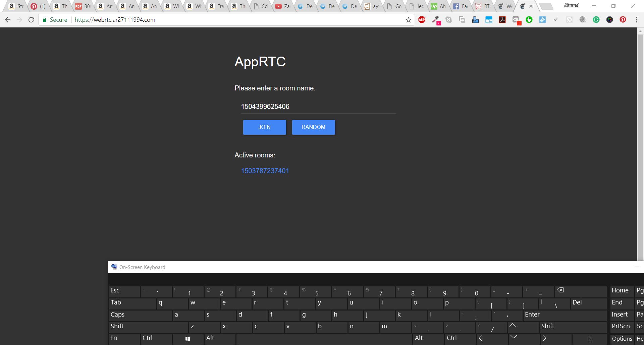Viewport: 644px width, 345px height.
Task: Toggle right Ctrl on the On-Screen Keyboard
Action: click(460, 339)
